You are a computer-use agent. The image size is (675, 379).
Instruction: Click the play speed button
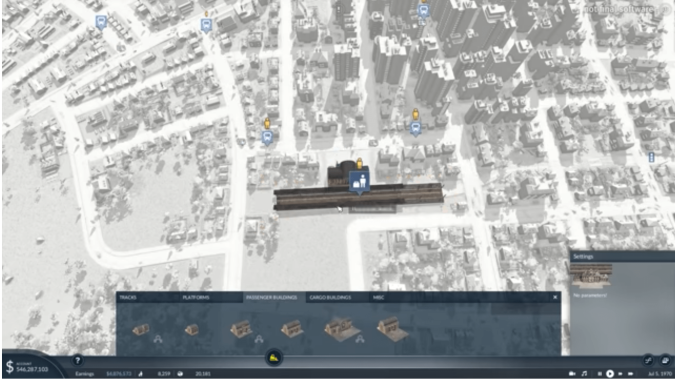click(x=610, y=373)
